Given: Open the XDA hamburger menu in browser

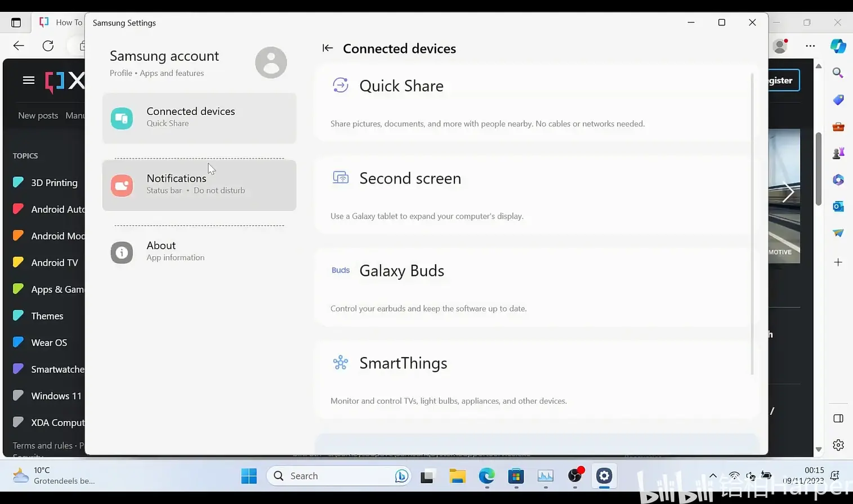Looking at the screenshot, I should coord(29,80).
